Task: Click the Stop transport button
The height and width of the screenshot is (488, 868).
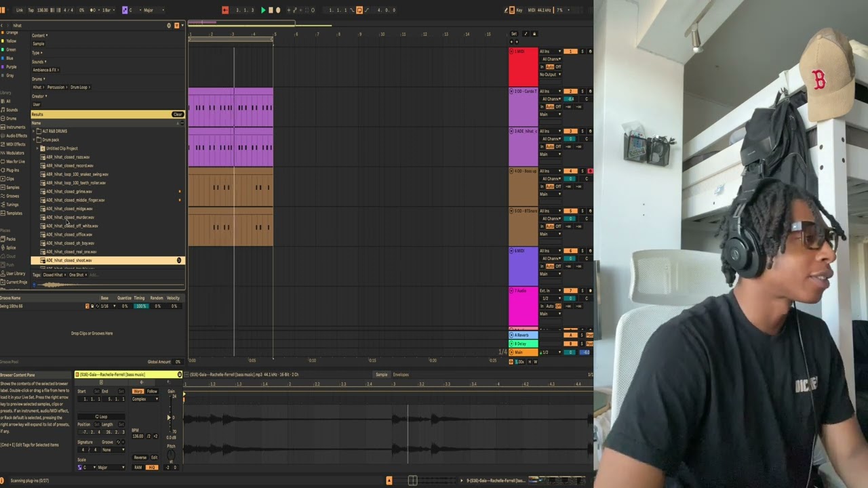Action: (x=271, y=10)
